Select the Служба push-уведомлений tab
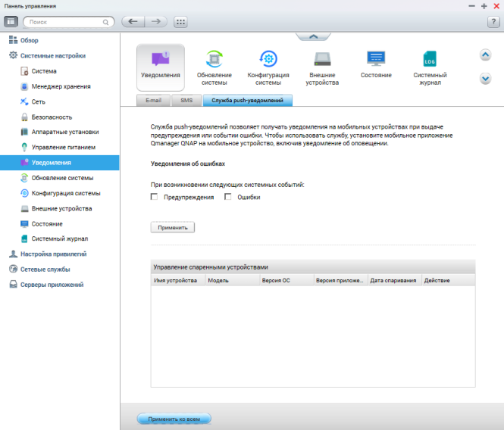Viewport: 504px width, 430px height. click(x=248, y=100)
